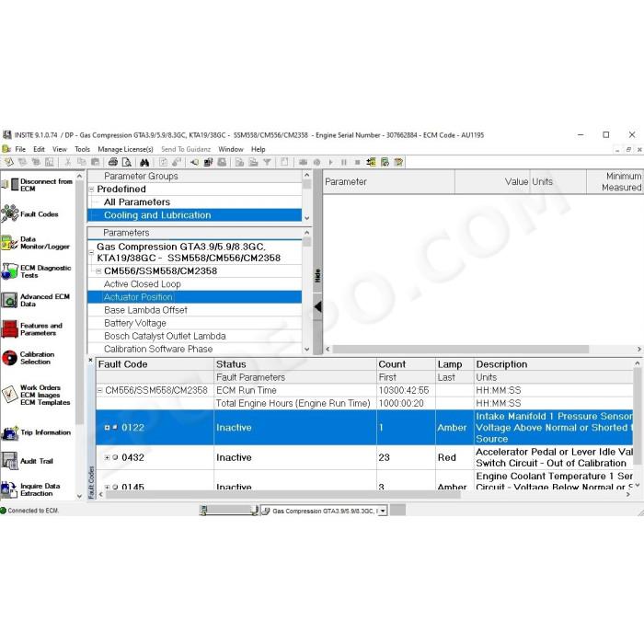This screenshot has width=644, height=644.
Task: Click the Lamp column header
Action: tap(454, 364)
